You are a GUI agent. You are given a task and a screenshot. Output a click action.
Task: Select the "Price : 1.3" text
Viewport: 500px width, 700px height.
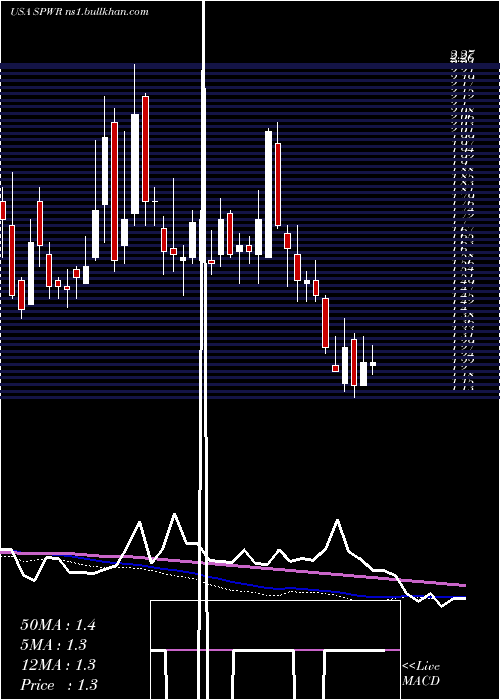tap(59, 685)
